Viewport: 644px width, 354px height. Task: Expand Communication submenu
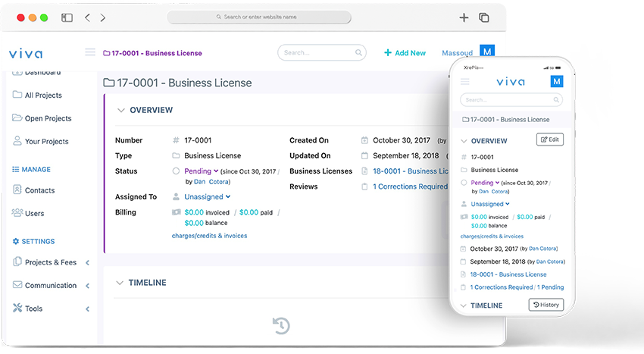point(87,285)
